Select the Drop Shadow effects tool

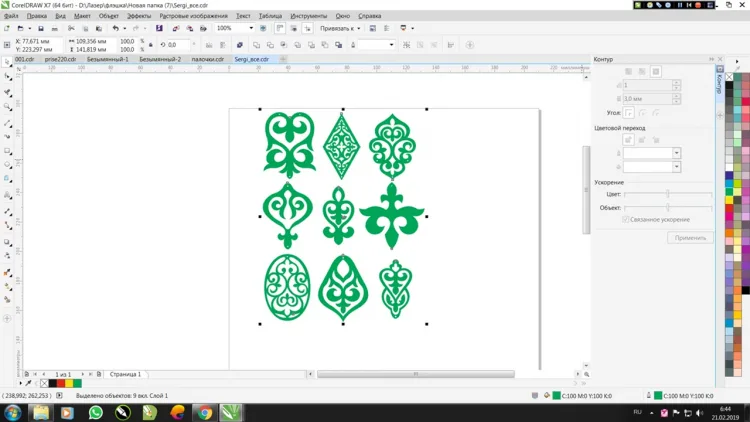tap(7, 242)
